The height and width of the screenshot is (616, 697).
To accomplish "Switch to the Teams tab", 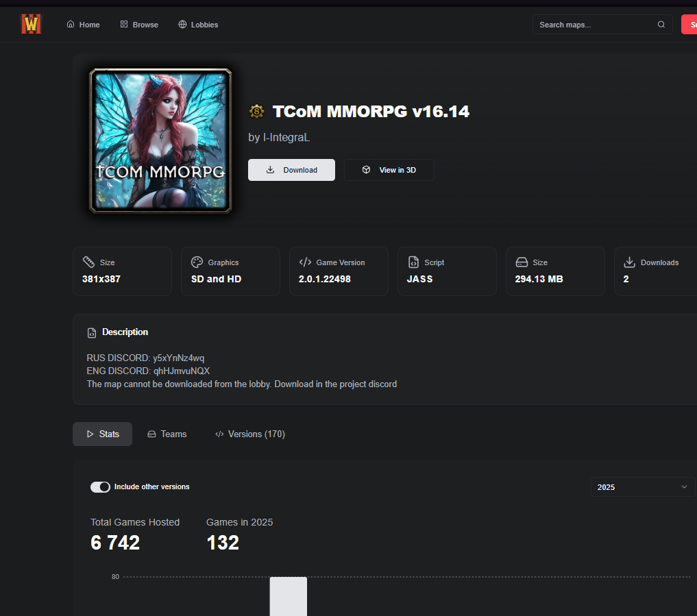I will [x=167, y=434].
